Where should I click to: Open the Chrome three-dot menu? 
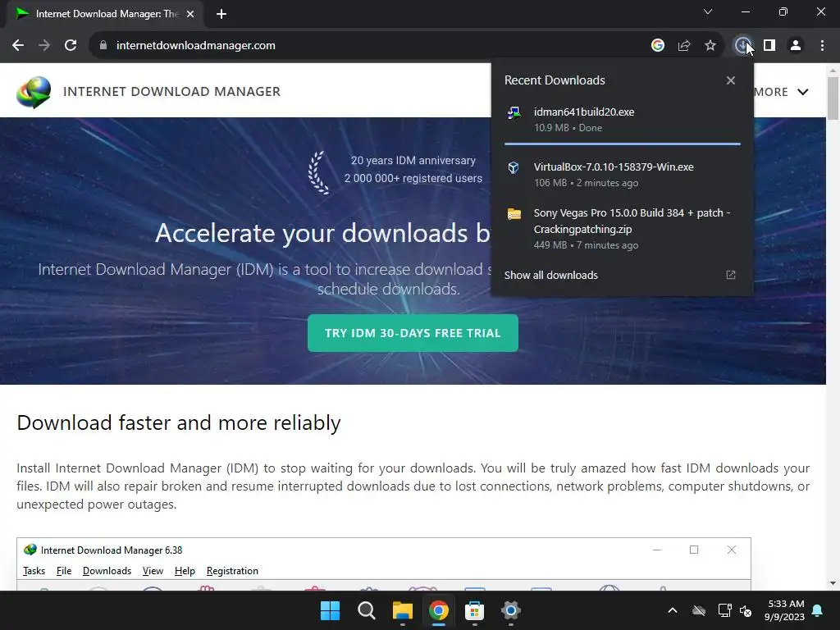[x=822, y=46]
